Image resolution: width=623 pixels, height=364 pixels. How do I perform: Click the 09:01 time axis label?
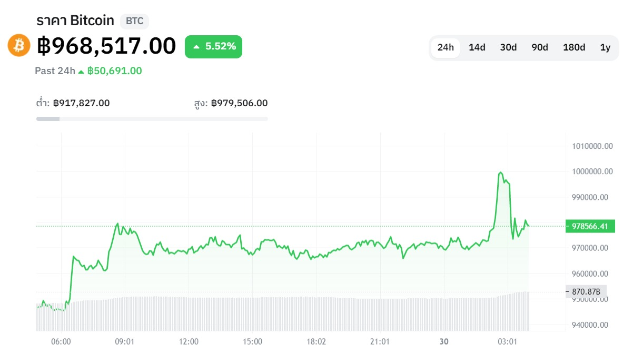pyautogui.click(x=125, y=342)
